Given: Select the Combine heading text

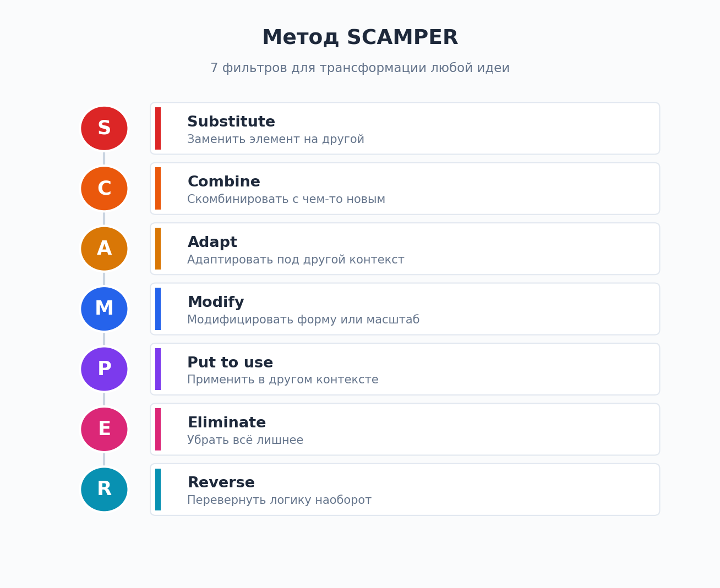Looking at the screenshot, I should click(223, 182).
